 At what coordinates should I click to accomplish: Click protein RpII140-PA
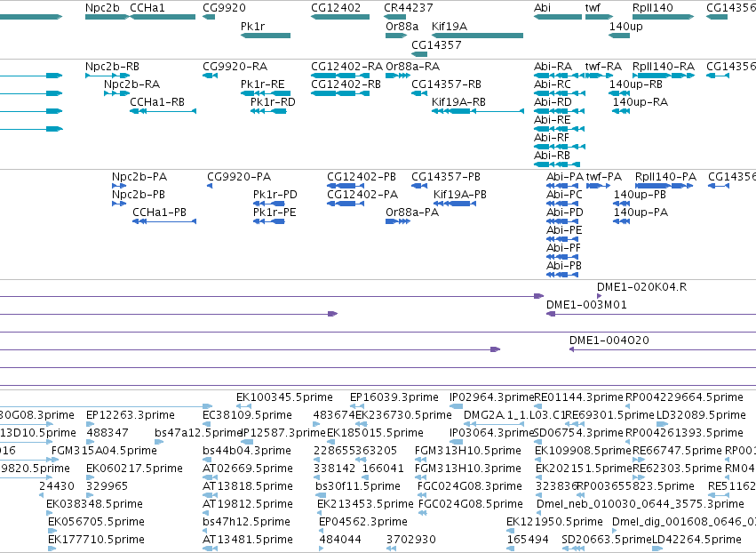[x=664, y=185]
